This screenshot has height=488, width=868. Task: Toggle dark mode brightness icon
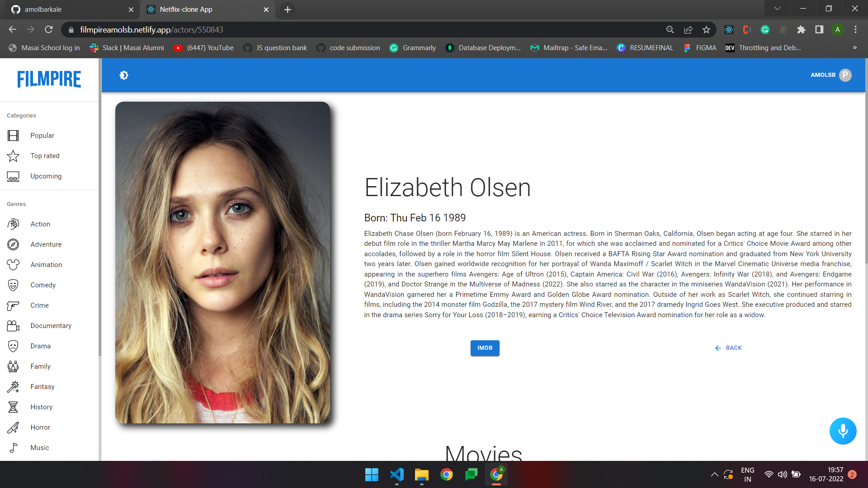(124, 75)
